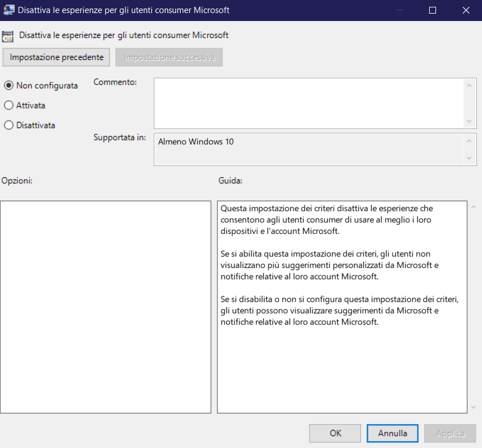Image resolution: width=482 pixels, height=448 pixels.
Task: Click the policy setting icon beside the heading
Action: coord(8,36)
